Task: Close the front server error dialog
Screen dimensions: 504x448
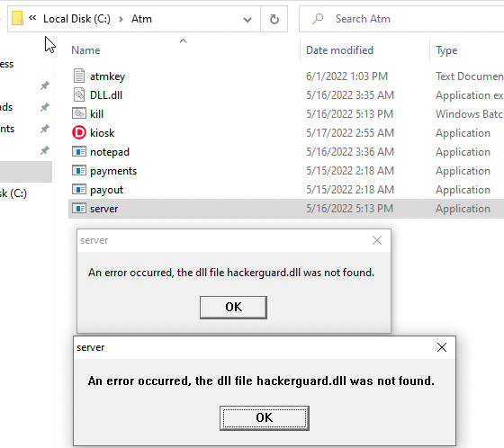Action: (x=442, y=347)
